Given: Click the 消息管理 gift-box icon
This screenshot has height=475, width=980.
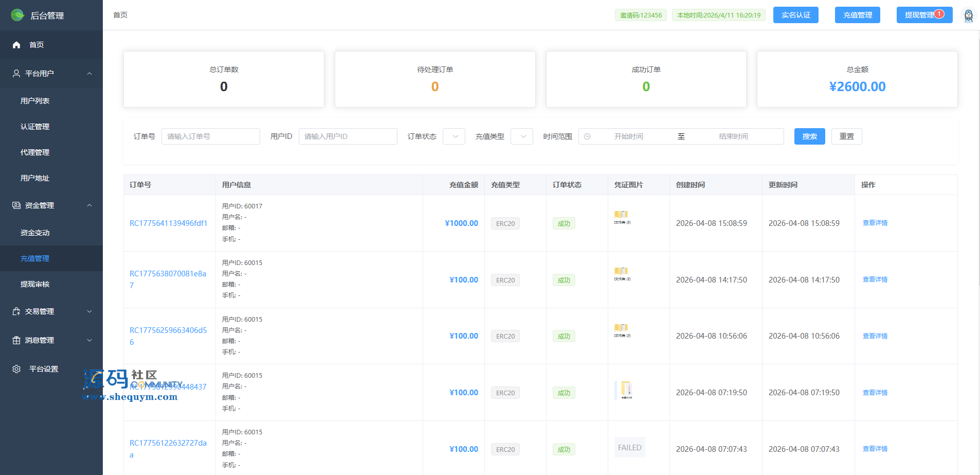Looking at the screenshot, I should 16,340.
